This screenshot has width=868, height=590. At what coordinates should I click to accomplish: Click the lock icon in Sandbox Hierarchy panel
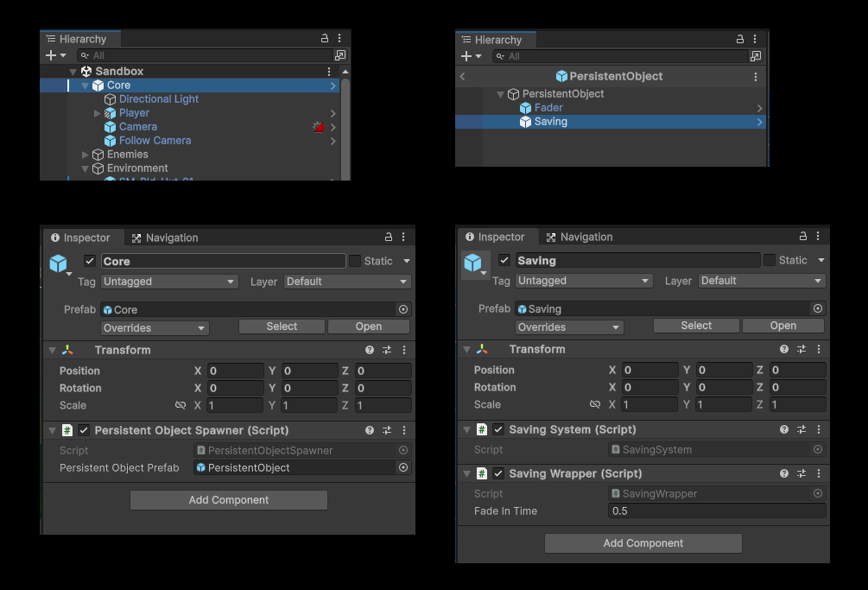coord(325,38)
